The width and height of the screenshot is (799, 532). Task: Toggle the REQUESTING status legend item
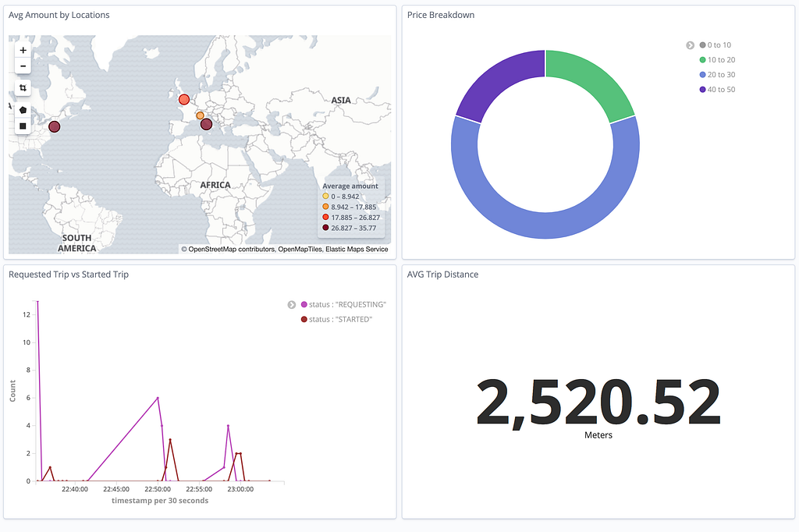343,304
